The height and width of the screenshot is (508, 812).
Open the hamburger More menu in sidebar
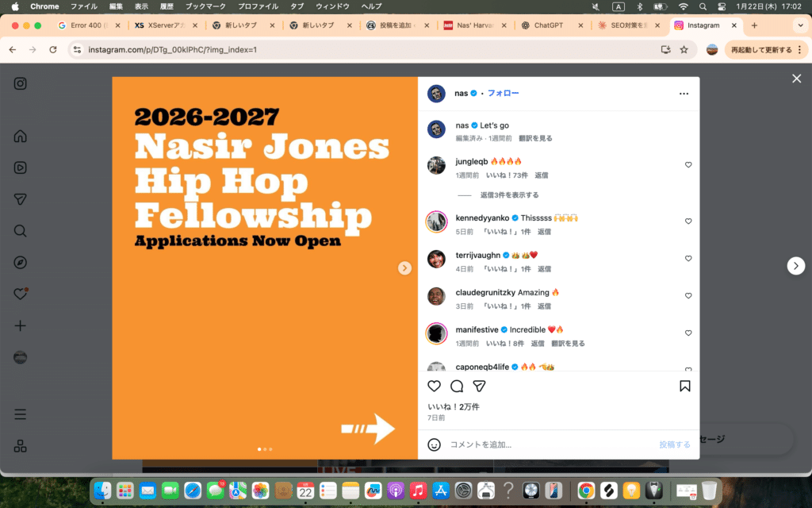[20, 414]
